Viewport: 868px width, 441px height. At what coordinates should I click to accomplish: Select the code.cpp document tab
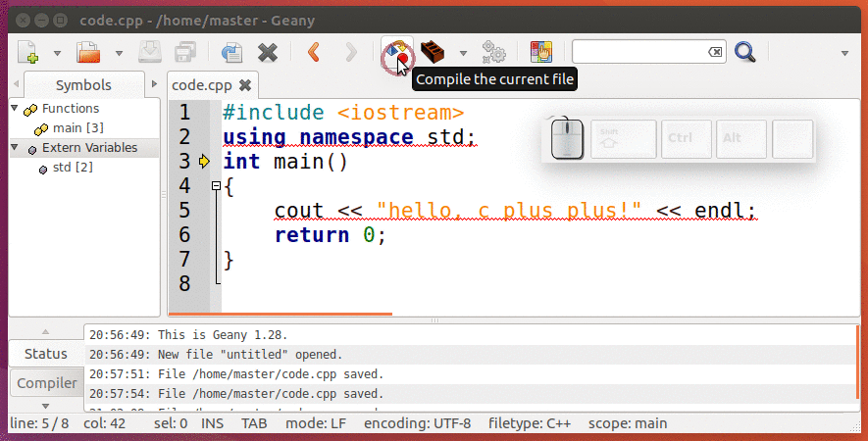click(201, 85)
